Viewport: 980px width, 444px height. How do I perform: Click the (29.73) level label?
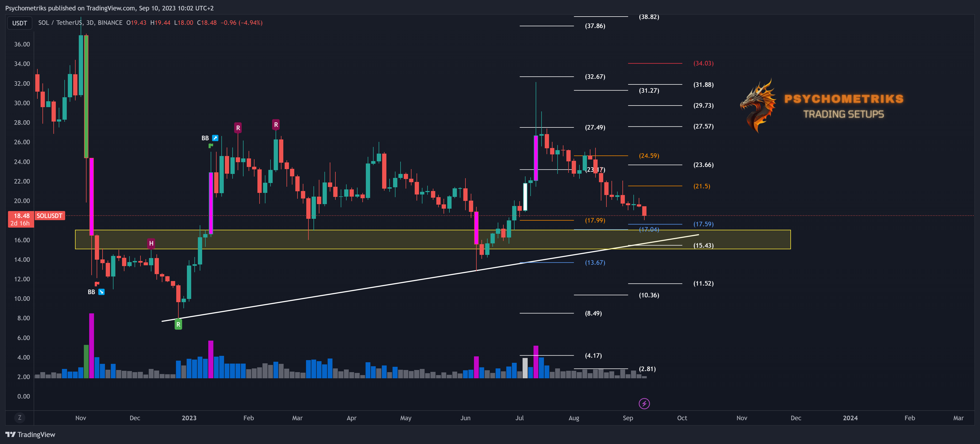(703, 105)
